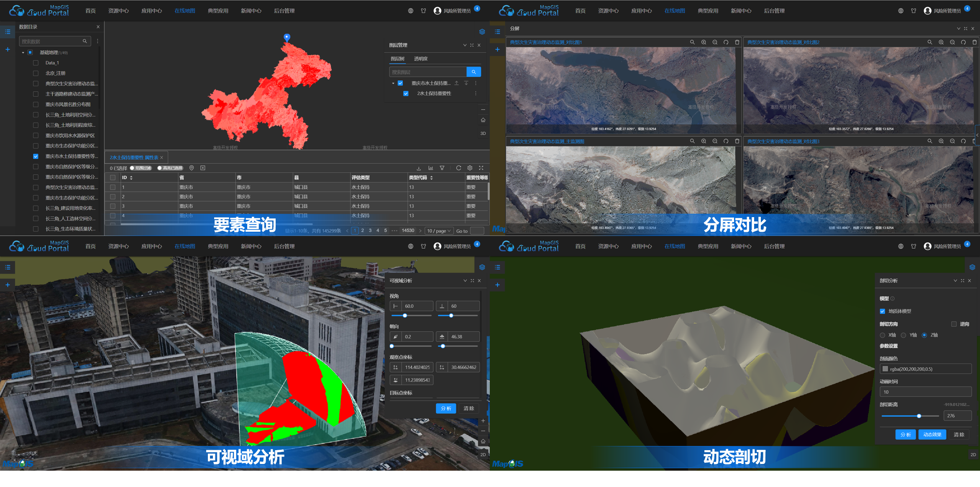Click 清除 button in 可视域分析 panel
This screenshot has height=487, width=980.
pyautogui.click(x=469, y=408)
